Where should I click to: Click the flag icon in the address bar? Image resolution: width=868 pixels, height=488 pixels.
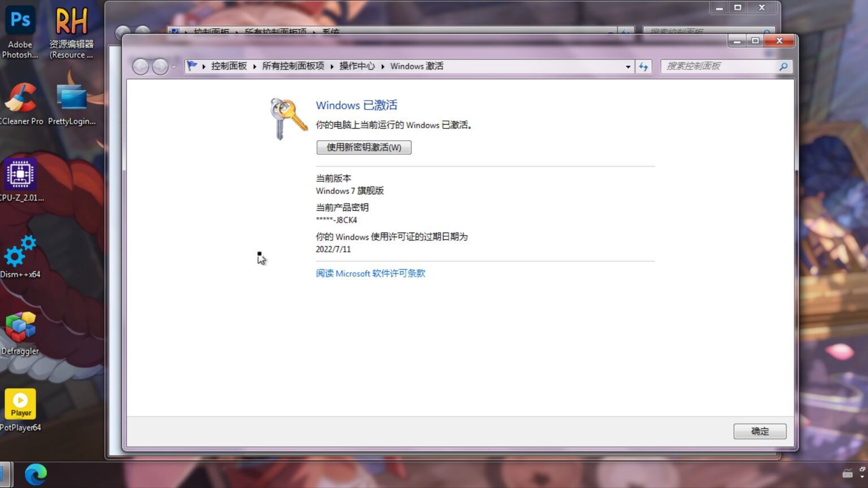[x=192, y=66]
